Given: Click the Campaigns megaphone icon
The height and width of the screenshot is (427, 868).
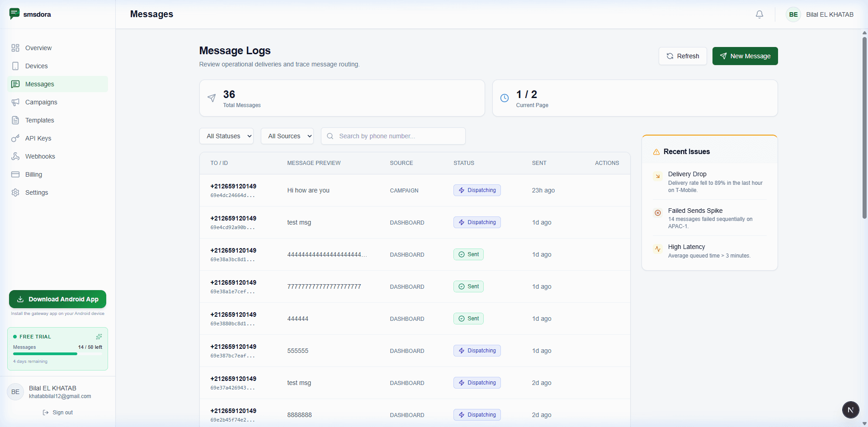Looking at the screenshot, I should pyautogui.click(x=16, y=102).
